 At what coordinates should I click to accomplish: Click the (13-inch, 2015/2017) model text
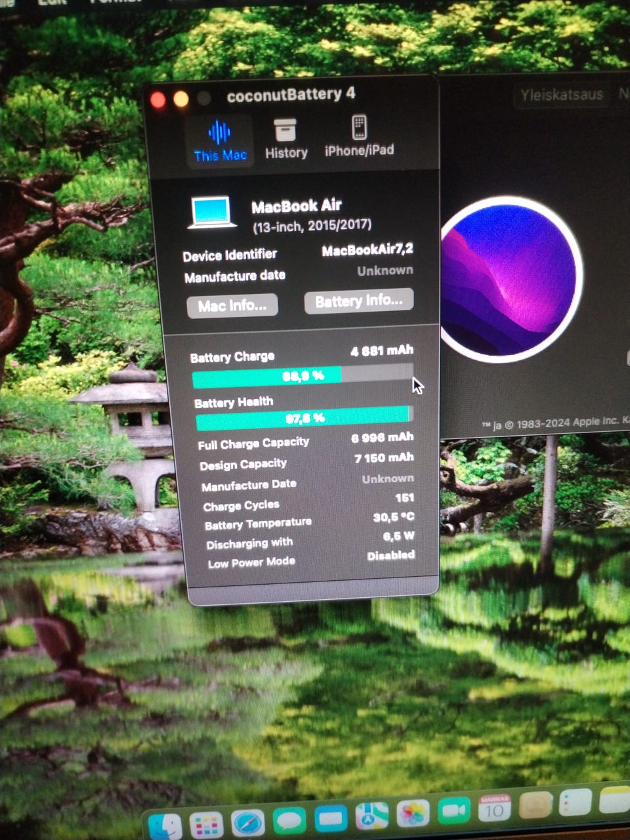(x=312, y=226)
